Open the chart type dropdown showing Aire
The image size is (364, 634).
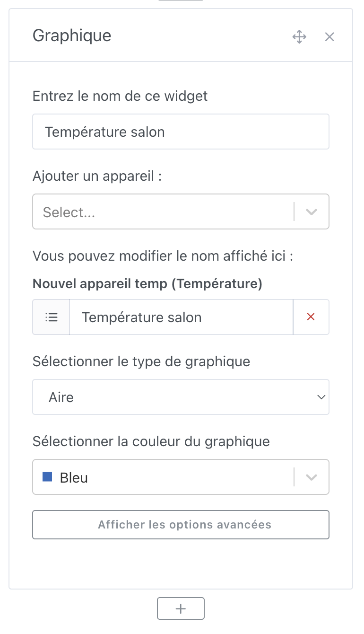click(181, 397)
